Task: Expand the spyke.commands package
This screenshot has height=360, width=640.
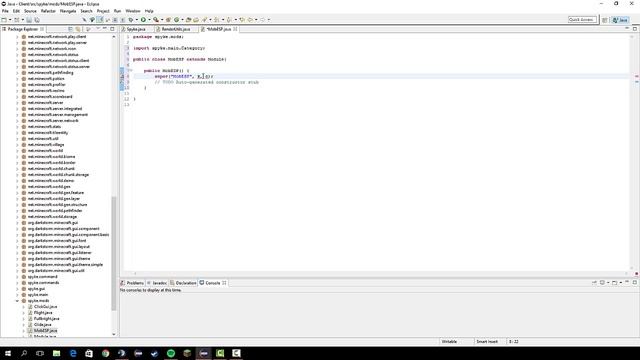Action: [17, 283]
